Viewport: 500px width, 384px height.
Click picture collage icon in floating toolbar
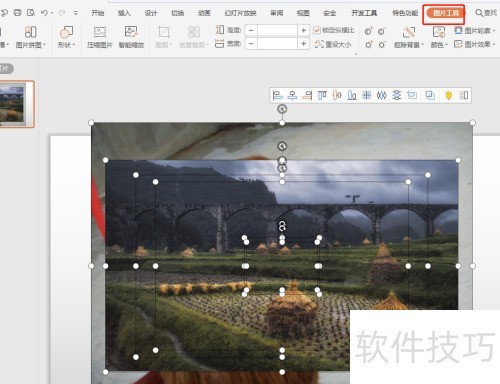pyautogui.click(x=464, y=95)
